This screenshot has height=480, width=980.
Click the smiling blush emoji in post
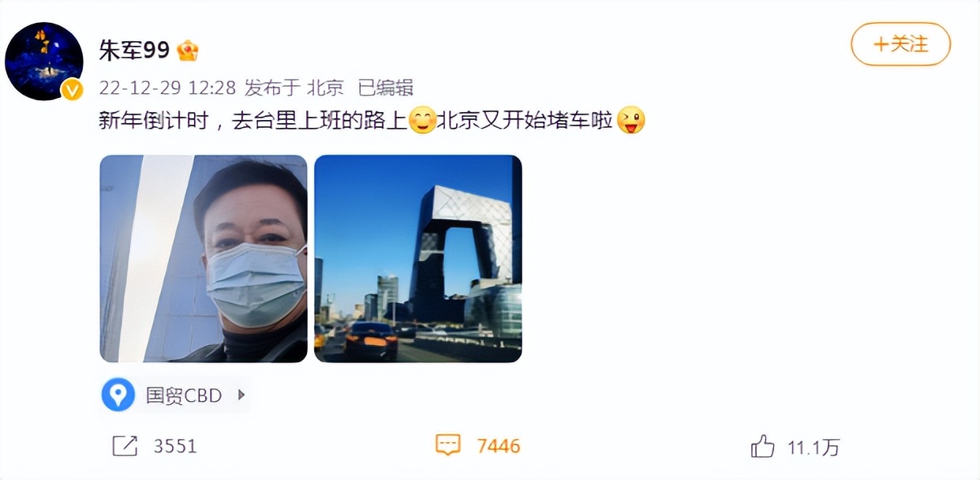422,120
